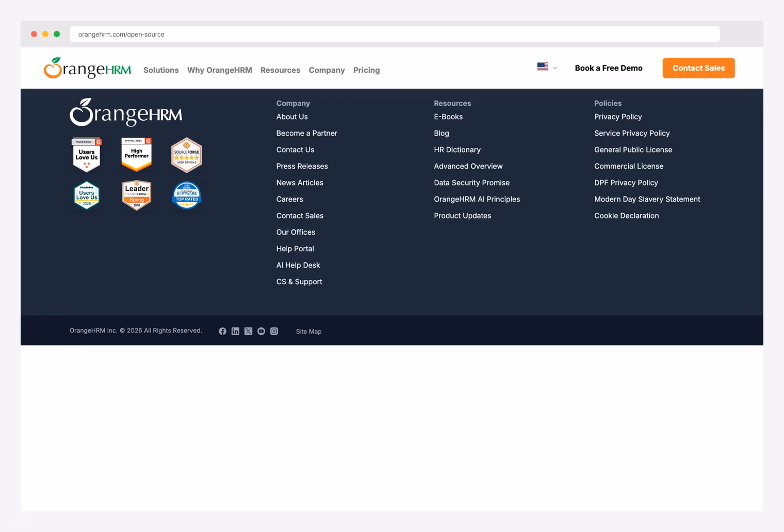Open Product Updates link
The image size is (784, 532).
[x=463, y=215]
